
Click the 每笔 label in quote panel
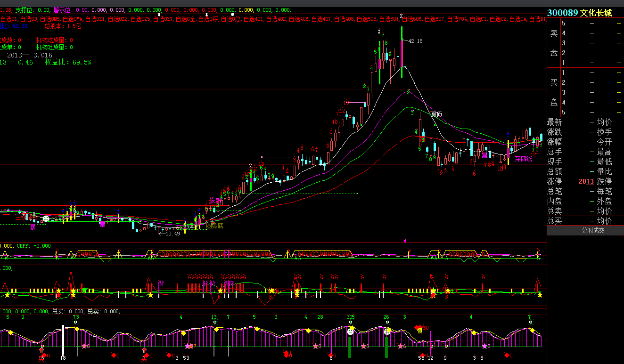605,192
